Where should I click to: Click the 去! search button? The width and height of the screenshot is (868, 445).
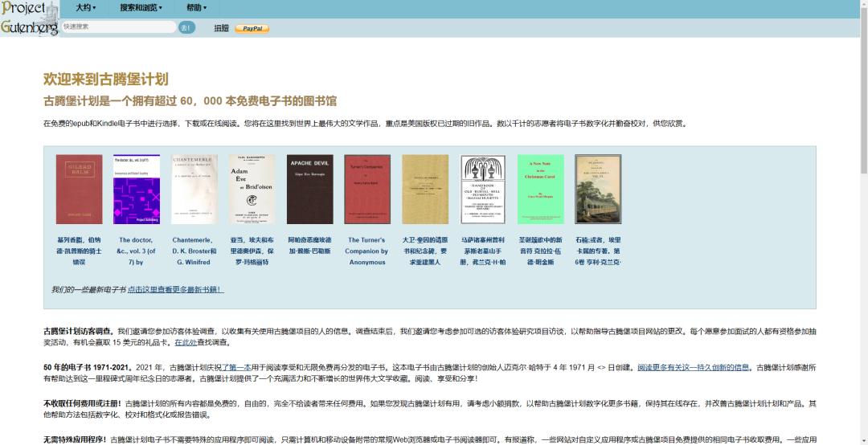[x=186, y=27]
